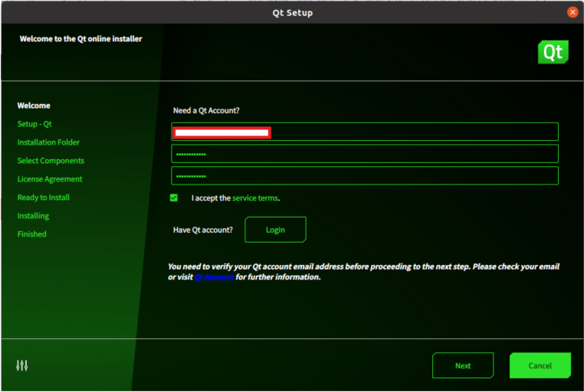Toggle the accept service terms checkbox
This screenshot has width=584, height=392.
tap(174, 198)
